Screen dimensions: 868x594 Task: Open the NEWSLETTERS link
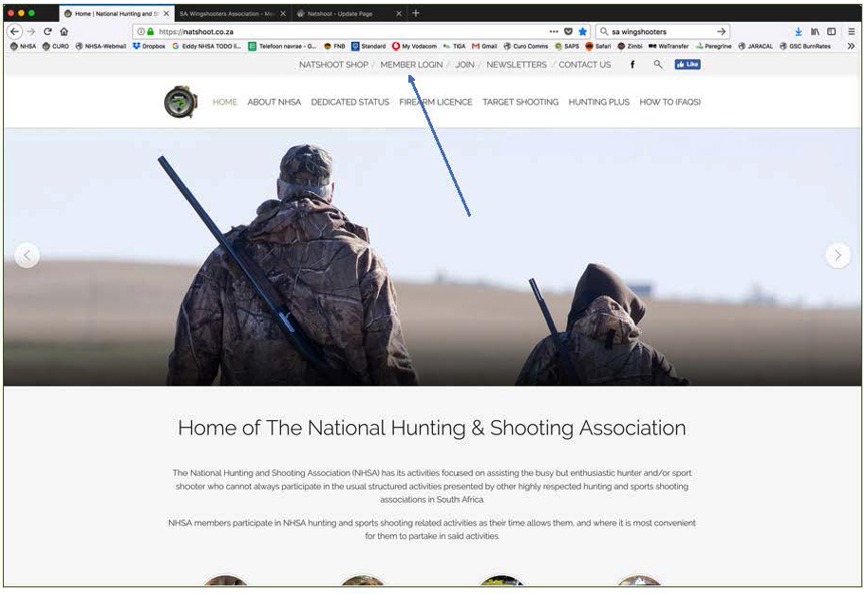[517, 65]
